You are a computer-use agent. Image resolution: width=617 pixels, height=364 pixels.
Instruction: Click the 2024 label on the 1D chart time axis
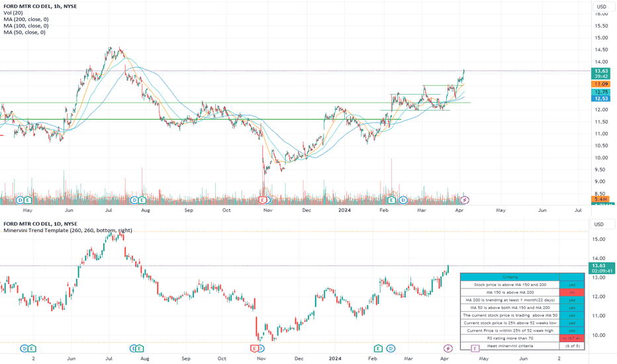coord(335,359)
